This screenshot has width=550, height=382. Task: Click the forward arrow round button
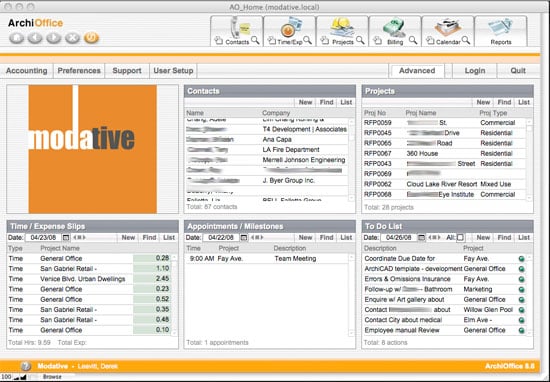[54, 37]
